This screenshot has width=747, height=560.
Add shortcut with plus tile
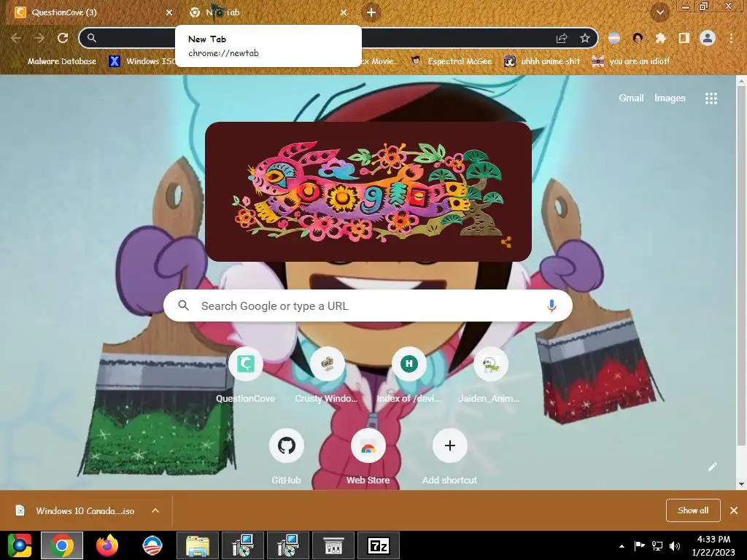point(449,457)
